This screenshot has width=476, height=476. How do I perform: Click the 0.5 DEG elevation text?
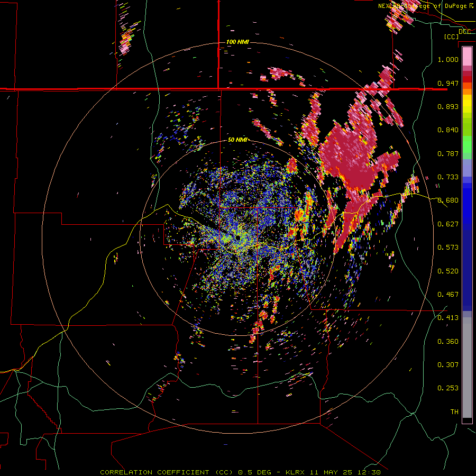pos(255,472)
